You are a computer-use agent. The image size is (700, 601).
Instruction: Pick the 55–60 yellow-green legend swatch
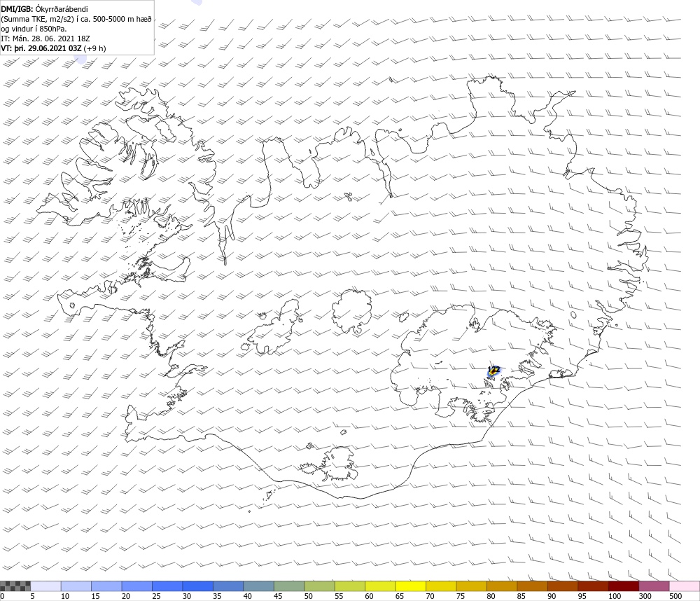(349, 586)
